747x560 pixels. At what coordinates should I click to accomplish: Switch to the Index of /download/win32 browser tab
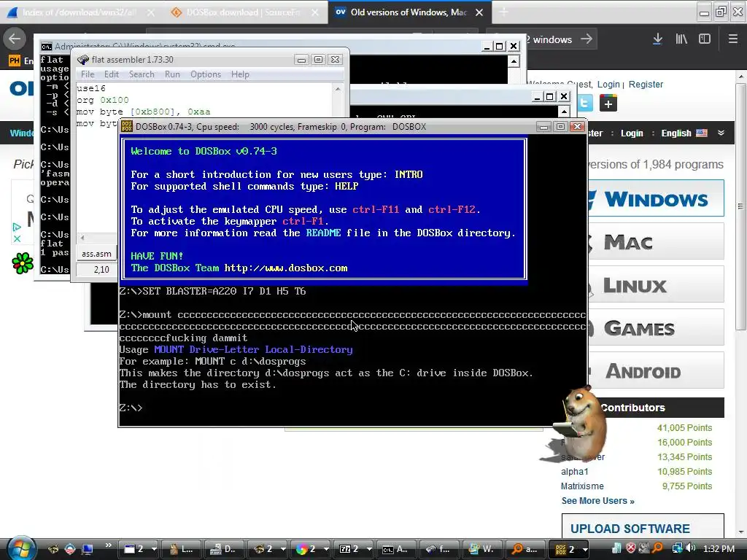click(x=82, y=12)
